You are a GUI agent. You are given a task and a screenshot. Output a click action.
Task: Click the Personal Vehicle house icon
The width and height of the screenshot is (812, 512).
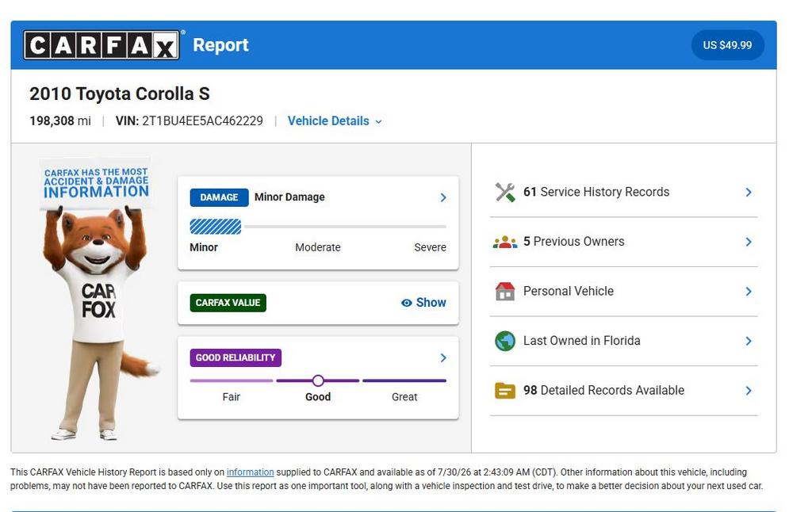pyautogui.click(x=505, y=292)
